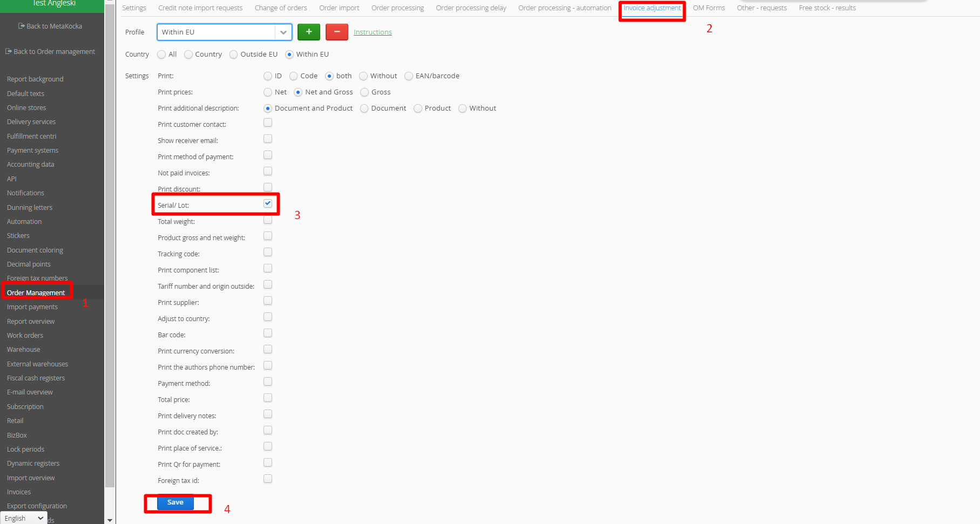Viewport: 980px width, 524px height.
Task: Enable Product gross and net weight checkbox
Action: (268, 236)
